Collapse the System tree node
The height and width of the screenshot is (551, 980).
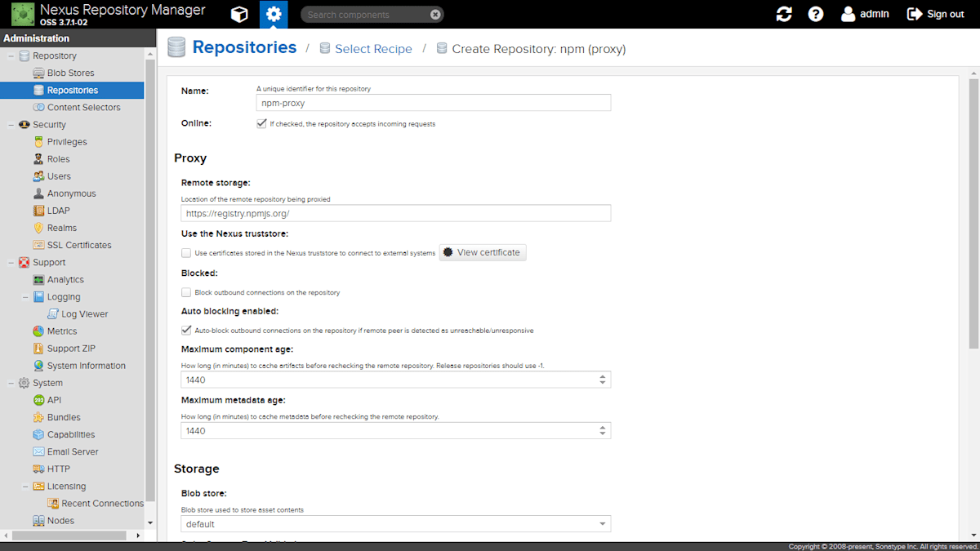pyautogui.click(x=11, y=383)
